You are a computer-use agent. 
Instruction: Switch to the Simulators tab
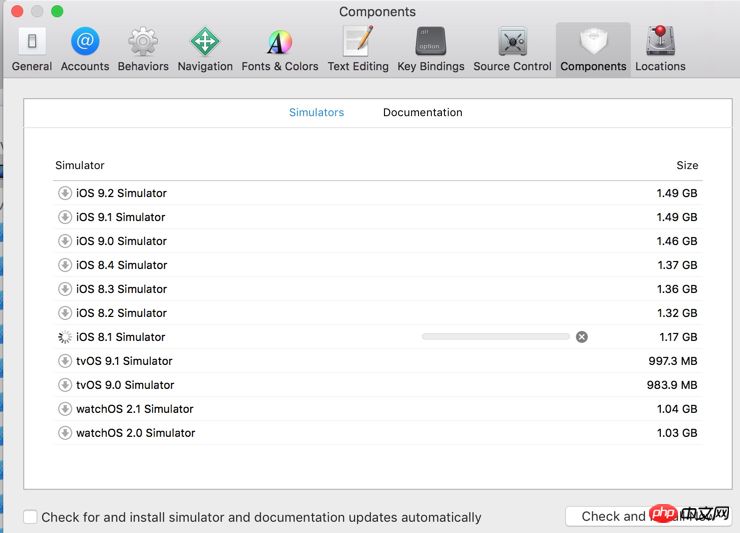[x=316, y=112]
